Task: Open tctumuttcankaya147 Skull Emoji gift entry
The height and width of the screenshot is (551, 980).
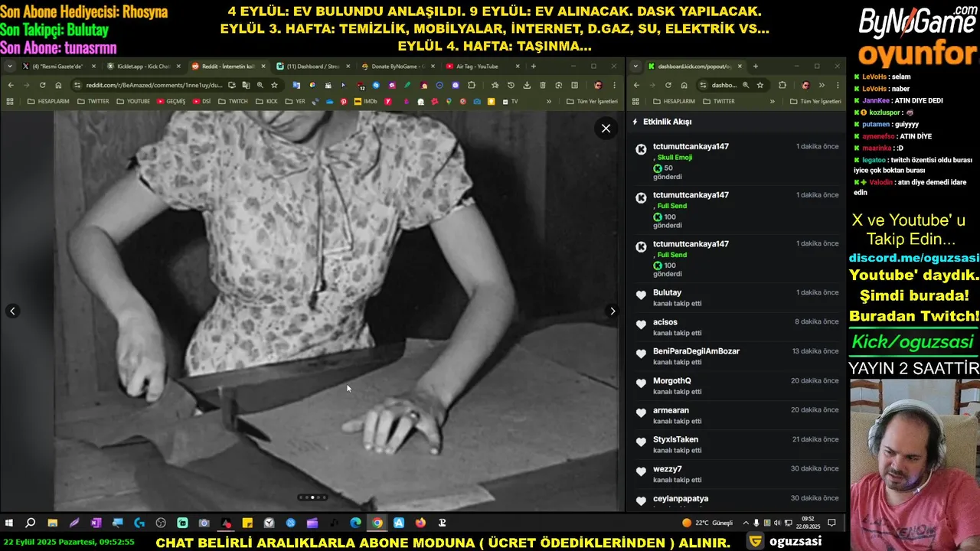Action: 737,161
